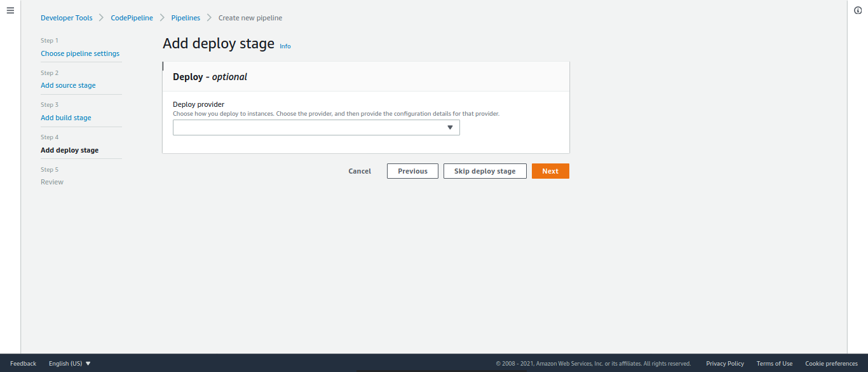Cancel the pipeline creation
Viewport: 868px width, 372px height.
[x=360, y=171]
